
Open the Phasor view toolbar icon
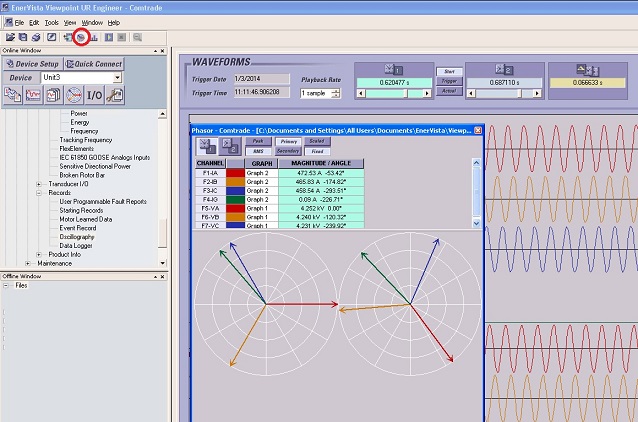[x=81, y=37]
